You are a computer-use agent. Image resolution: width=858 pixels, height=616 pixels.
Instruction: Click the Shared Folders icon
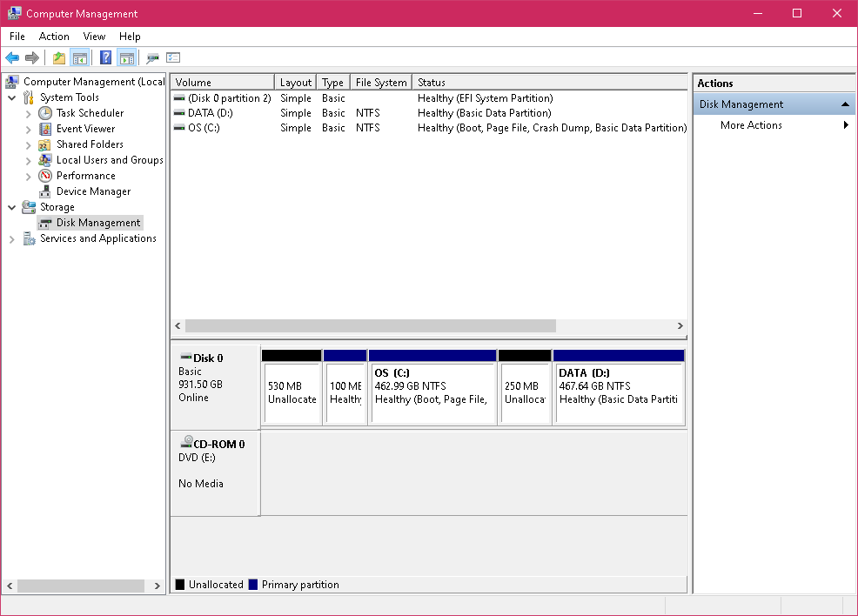click(45, 144)
